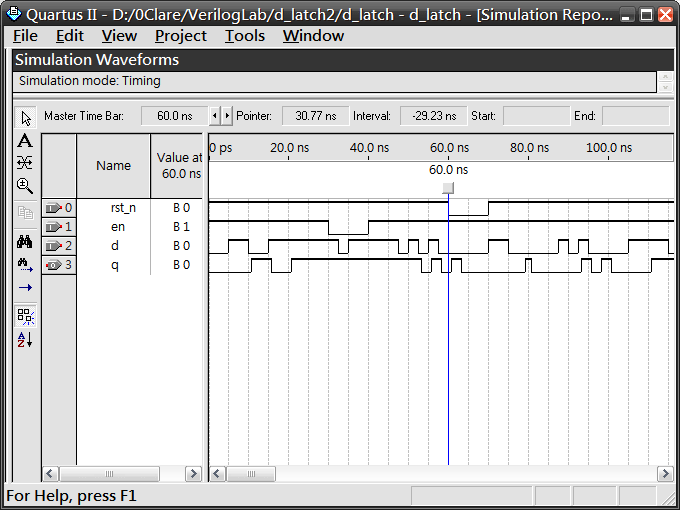This screenshot has width=680, height=510.
Task: Toggle the Snap to Grid icon
Action: coord(26,316)
